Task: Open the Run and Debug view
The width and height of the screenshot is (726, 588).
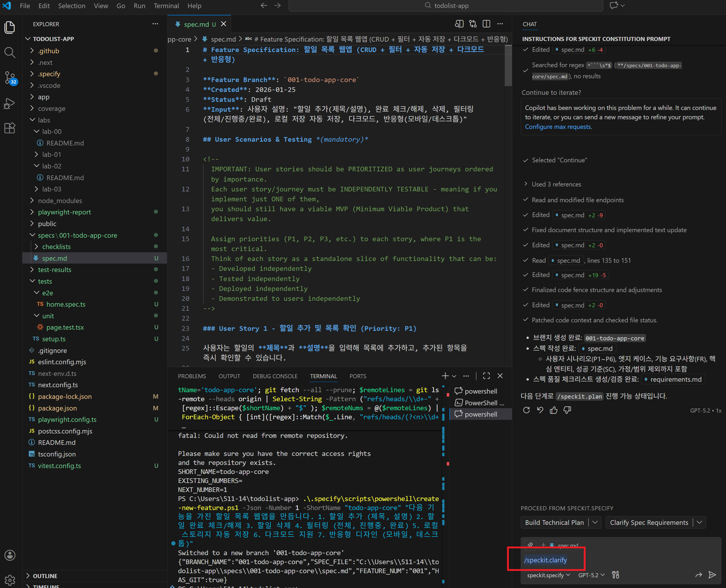Action: point(10,104)
